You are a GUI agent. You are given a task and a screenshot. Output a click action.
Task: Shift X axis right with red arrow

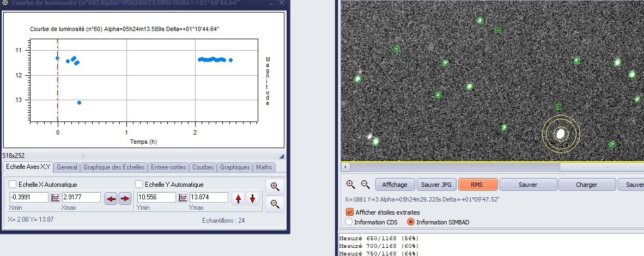pos(125,199)
